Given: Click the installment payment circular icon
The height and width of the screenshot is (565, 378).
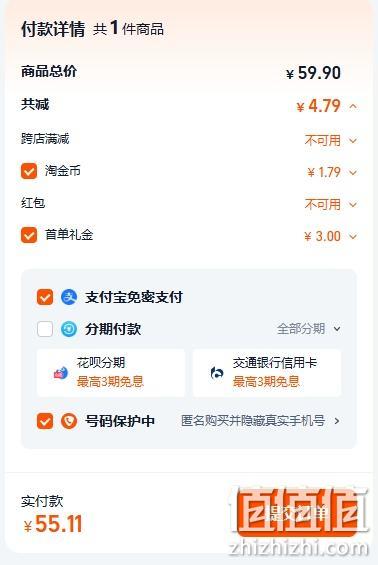Looking at the screenshot, I should (69, 329).
